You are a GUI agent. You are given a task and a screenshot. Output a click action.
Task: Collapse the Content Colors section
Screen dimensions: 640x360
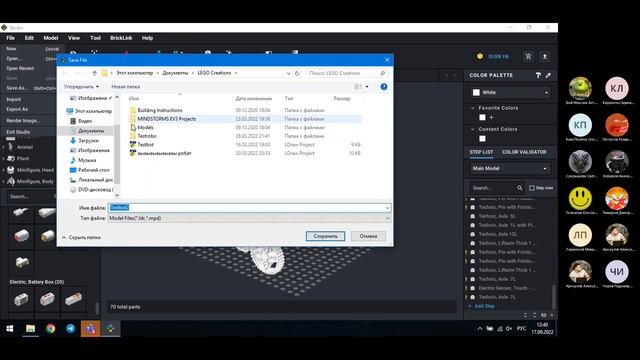tap(473, 129)
